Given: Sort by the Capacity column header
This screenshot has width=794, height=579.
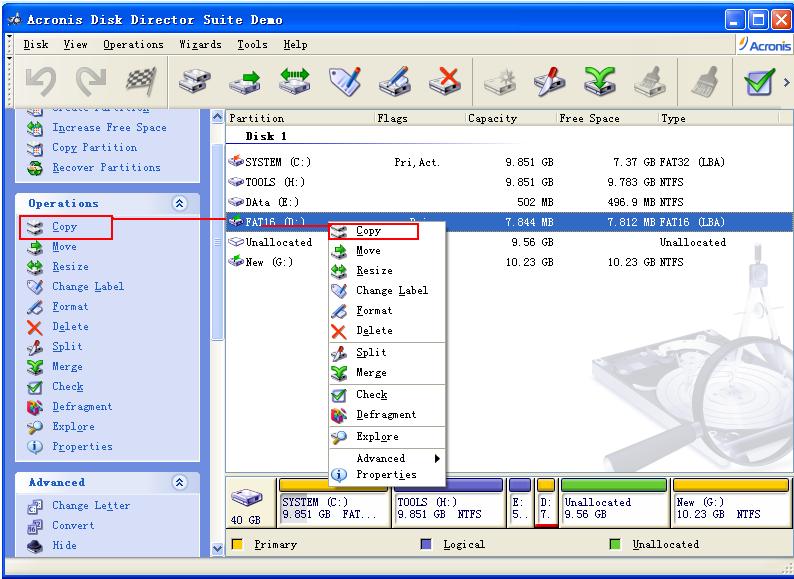Looking at the screenshot, I should [510, 118].
